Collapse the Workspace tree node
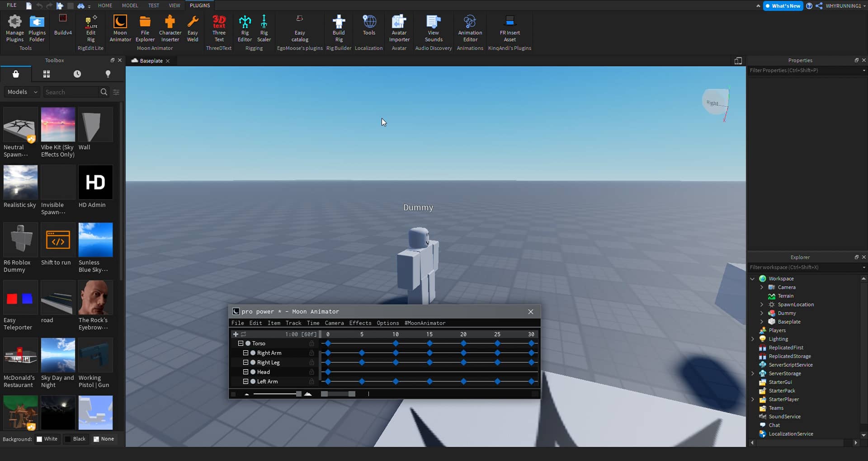 coord(752,278)
